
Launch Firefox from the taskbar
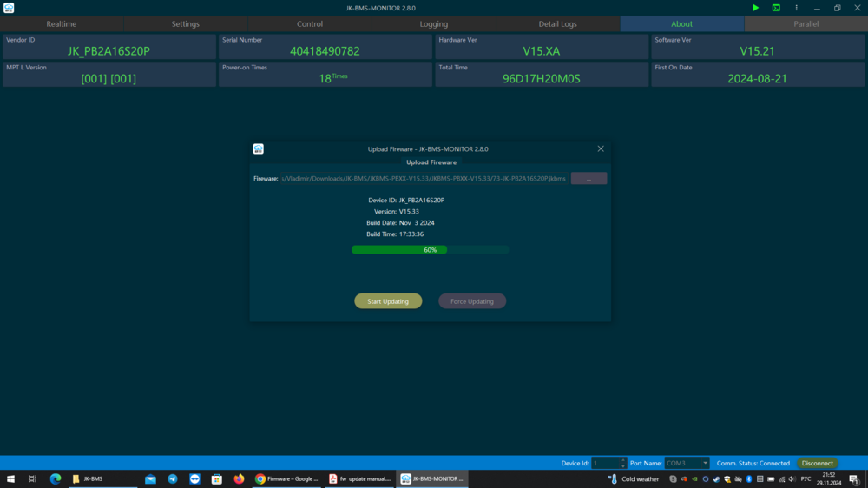[x=240, y=479]
